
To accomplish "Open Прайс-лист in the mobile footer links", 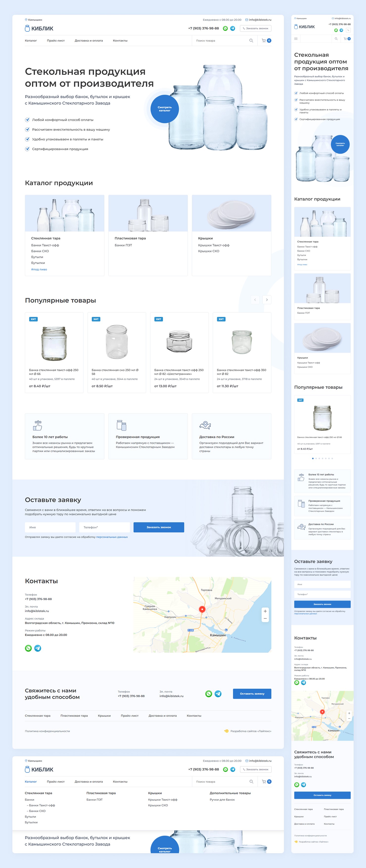I will (330, 816).
